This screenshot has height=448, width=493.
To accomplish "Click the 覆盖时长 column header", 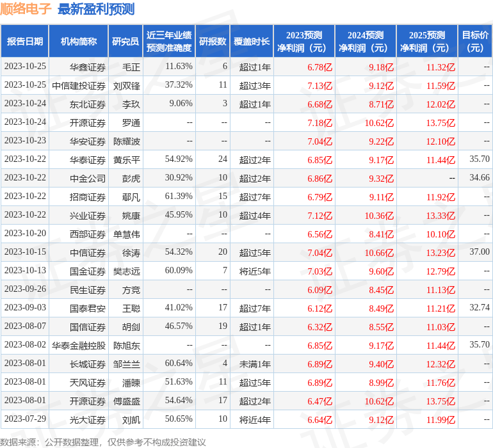I will 252,41.
